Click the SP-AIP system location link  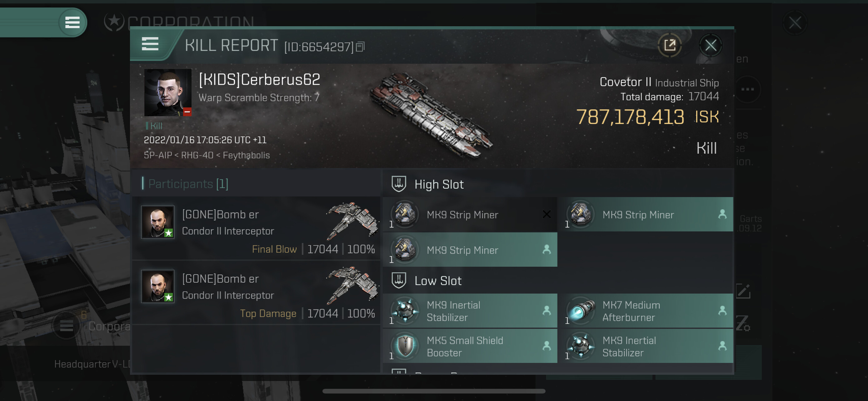pyautogui.click(x=158, y=156)
